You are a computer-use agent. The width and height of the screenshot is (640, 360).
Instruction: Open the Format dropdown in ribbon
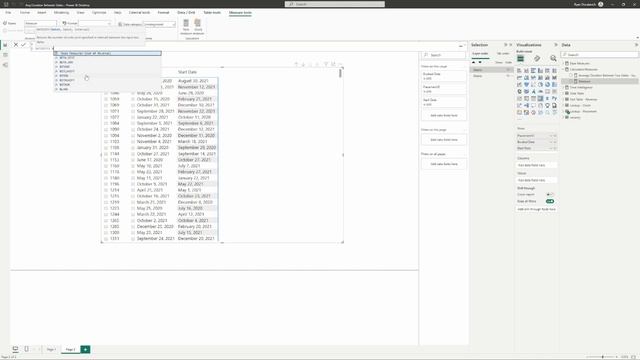(95, 24)
